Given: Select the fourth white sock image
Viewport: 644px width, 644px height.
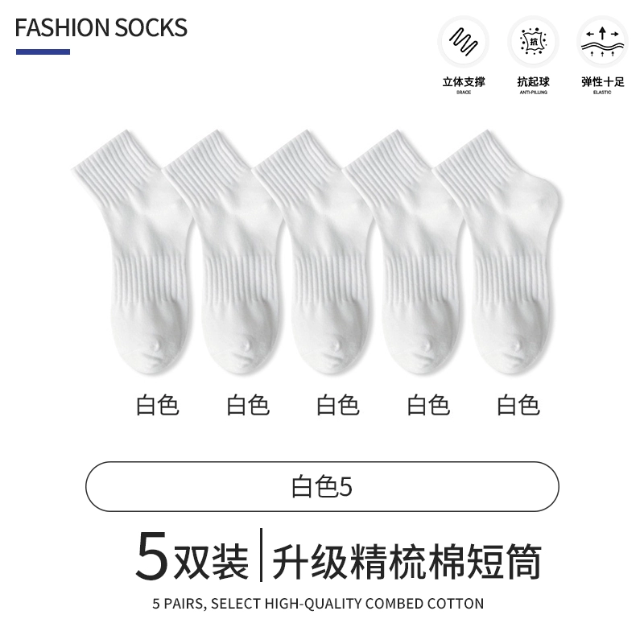Looking at the screenshot, I should [405, 252].
